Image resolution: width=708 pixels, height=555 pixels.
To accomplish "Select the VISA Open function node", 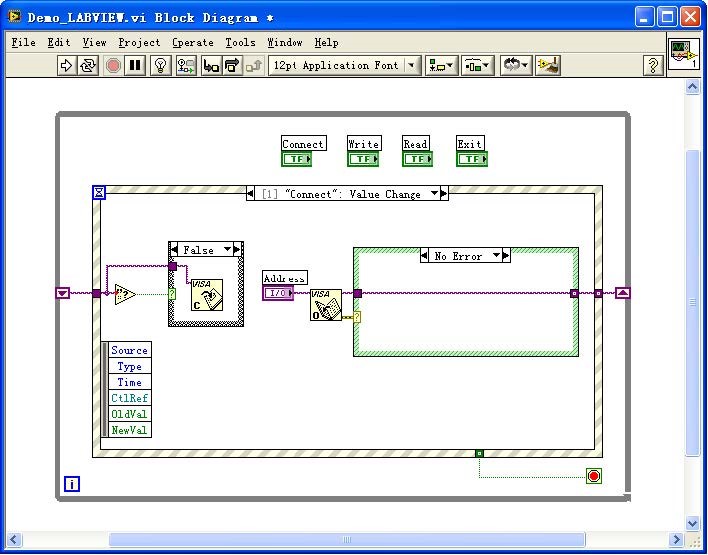I will (326, 305).
